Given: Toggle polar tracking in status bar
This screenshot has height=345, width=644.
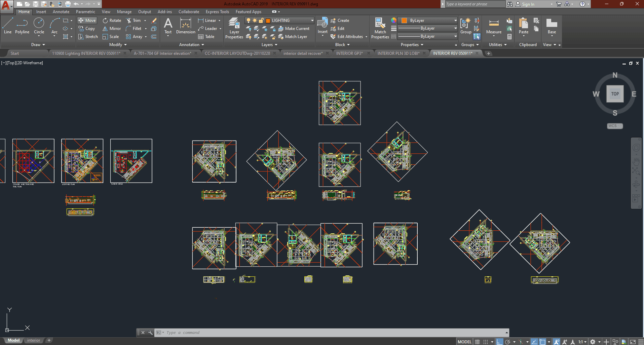Looking at the screenshot, I should pos(508,342).
